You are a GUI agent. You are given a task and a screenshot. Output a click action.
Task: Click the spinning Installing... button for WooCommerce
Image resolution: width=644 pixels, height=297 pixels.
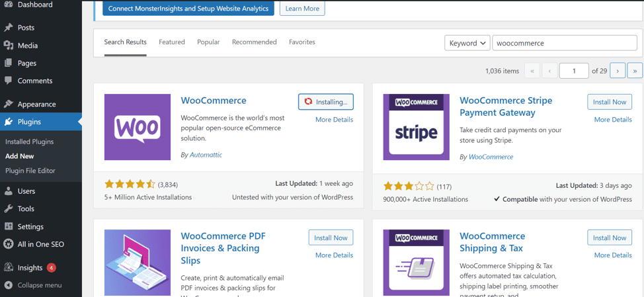click(x=326, y=102)
